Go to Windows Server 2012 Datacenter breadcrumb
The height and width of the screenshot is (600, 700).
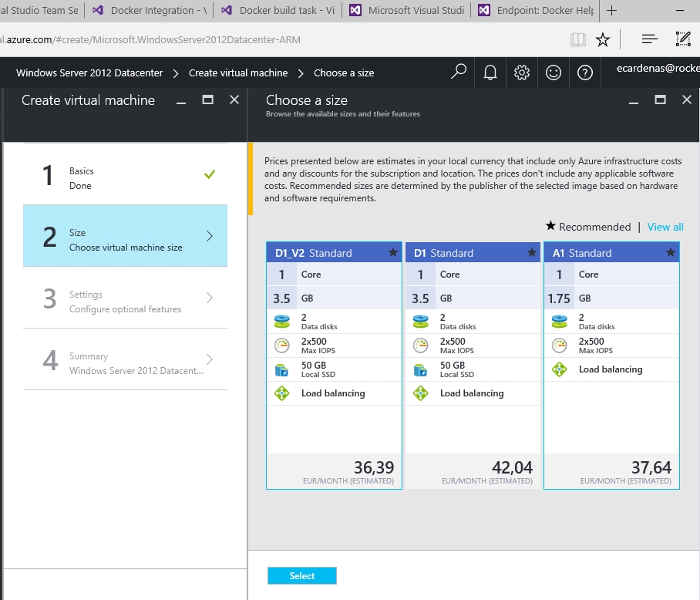click(89, 72)
